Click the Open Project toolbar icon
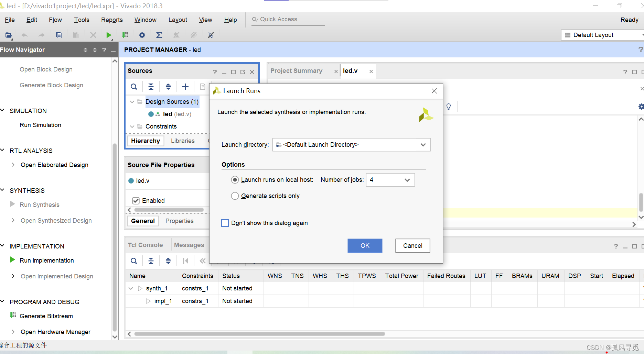 (9, 35)
